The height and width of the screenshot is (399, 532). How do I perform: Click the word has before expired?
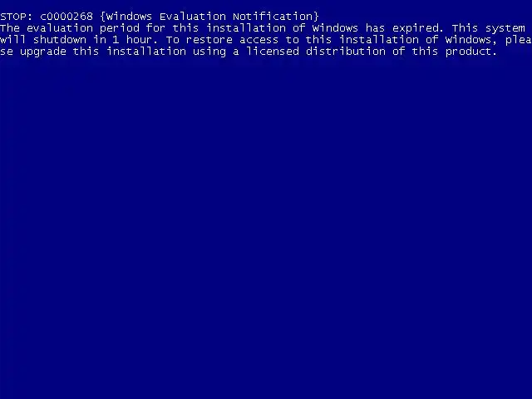[x=375, y=28]
